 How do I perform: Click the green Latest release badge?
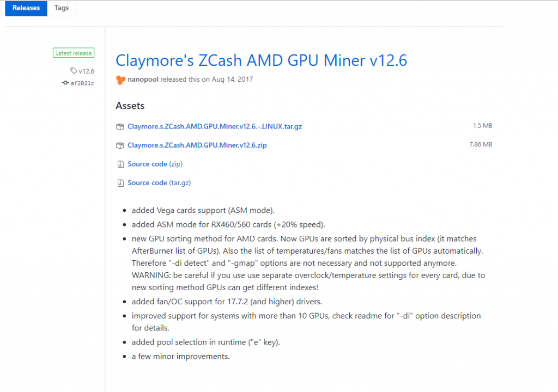74,53
